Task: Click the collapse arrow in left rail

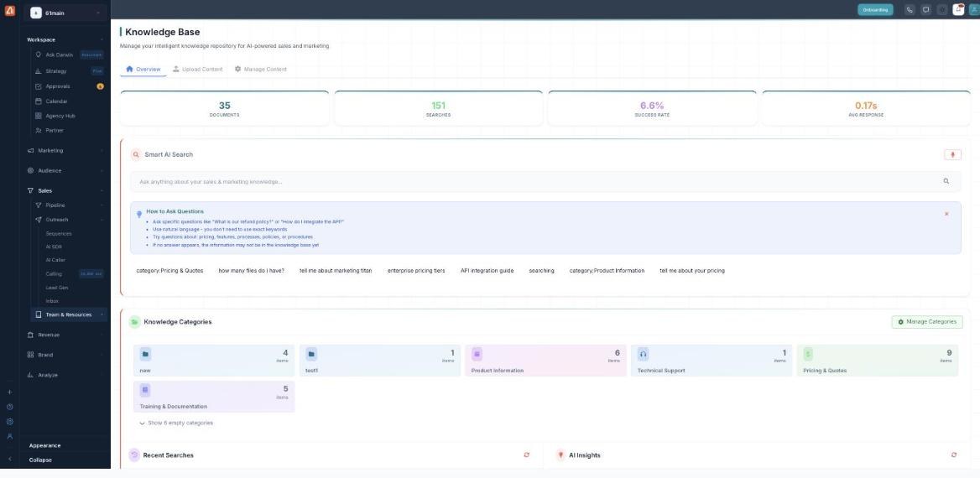Action: (9, 460)
